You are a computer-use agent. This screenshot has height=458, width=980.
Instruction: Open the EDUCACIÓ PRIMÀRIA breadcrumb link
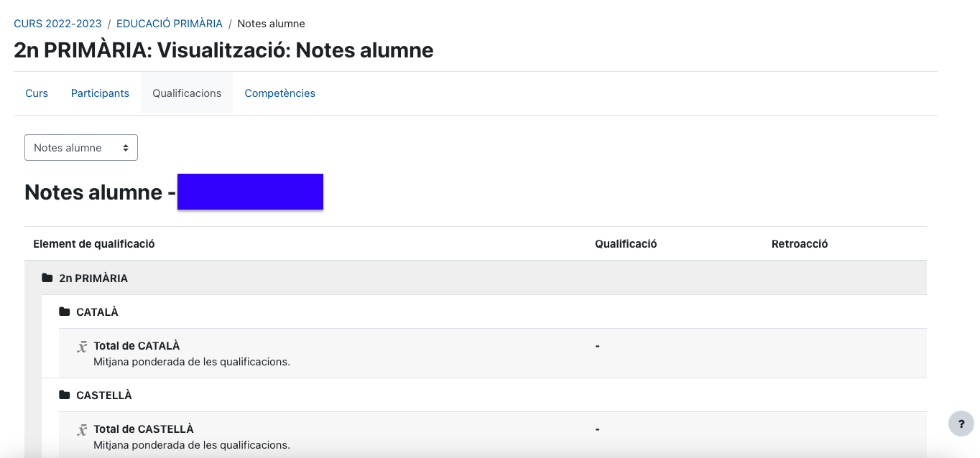coord(170,24)
